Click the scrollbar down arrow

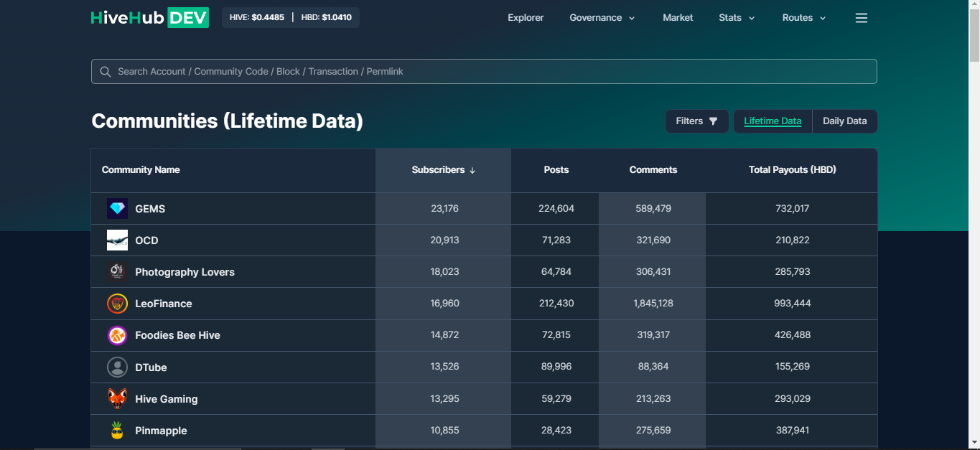click(x=974, y=444)
